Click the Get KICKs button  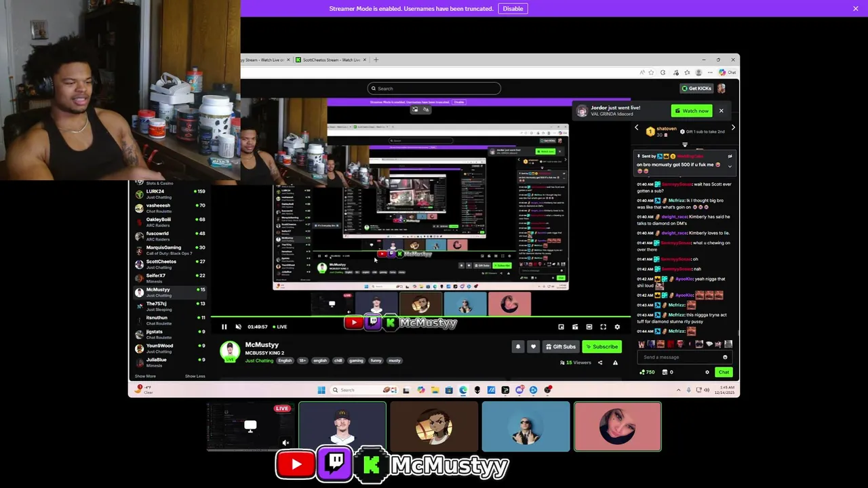(697, 88)
